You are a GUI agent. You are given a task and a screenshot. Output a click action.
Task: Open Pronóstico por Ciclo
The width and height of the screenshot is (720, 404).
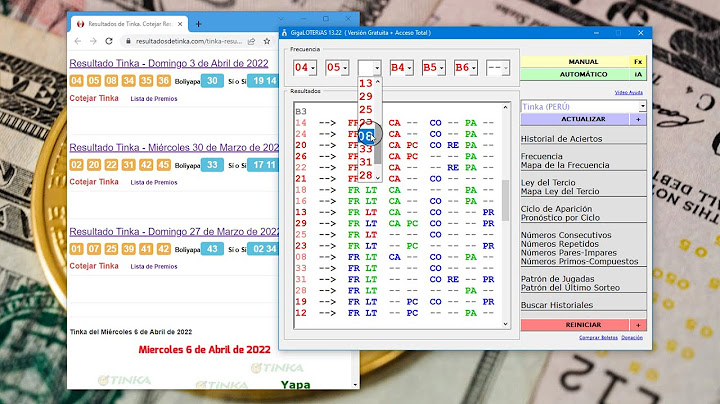pos(560,218)
